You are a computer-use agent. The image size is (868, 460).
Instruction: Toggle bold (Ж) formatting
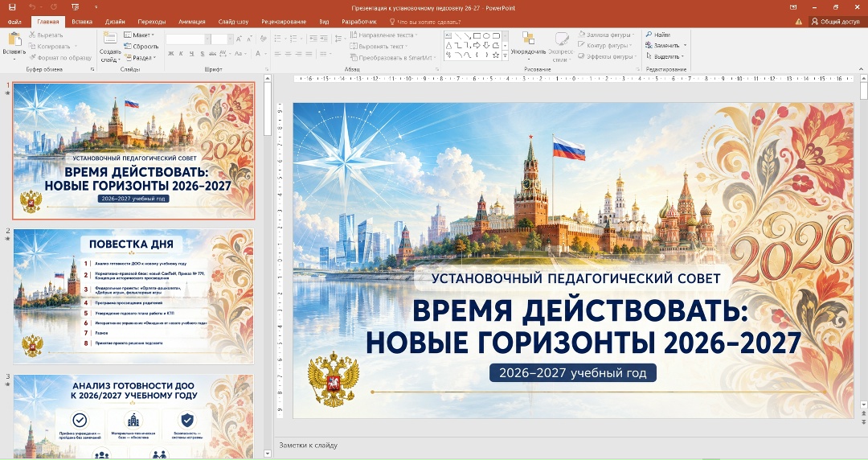pos(170,54)
